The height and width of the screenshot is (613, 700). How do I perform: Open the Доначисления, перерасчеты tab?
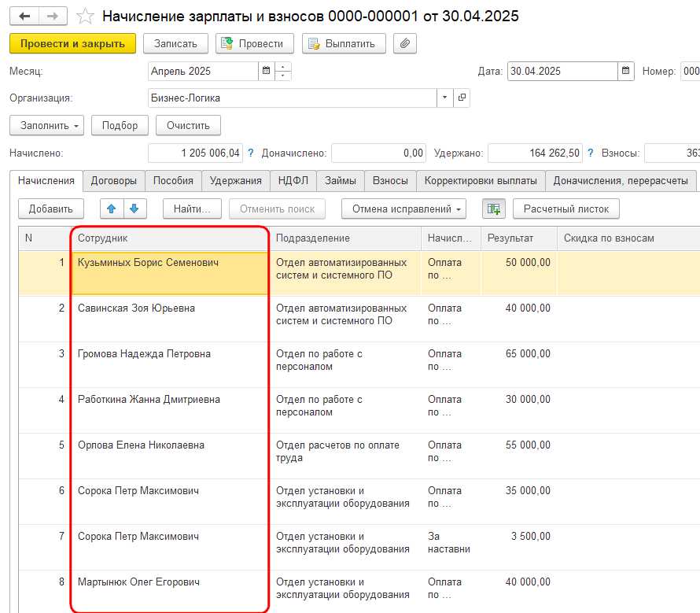point(621,180)
